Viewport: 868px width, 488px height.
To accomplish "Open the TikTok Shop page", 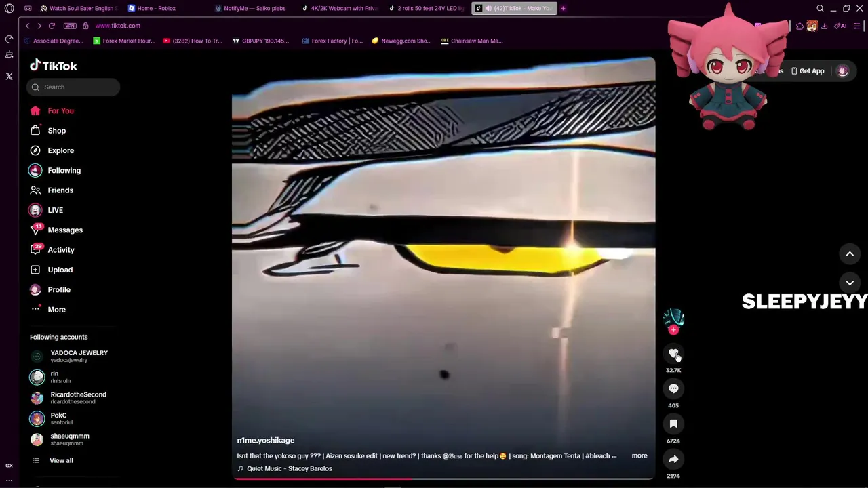I will click(x=48, y=131).
